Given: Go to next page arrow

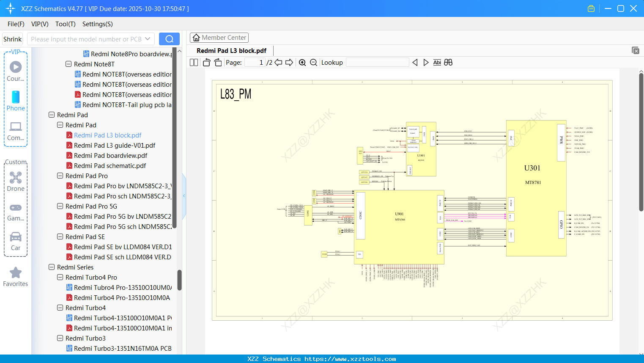Looking at the screenshot, I should pos(289,63).
